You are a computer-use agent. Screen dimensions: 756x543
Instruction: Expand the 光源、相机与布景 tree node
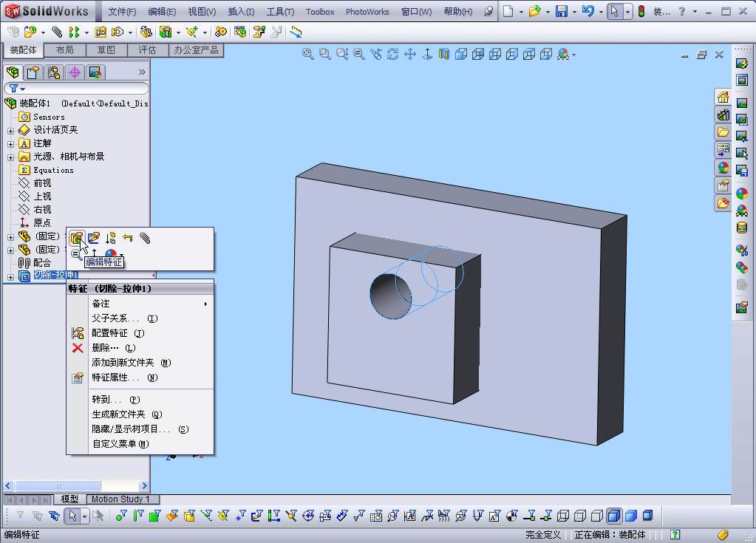click(x=10, y=157)
